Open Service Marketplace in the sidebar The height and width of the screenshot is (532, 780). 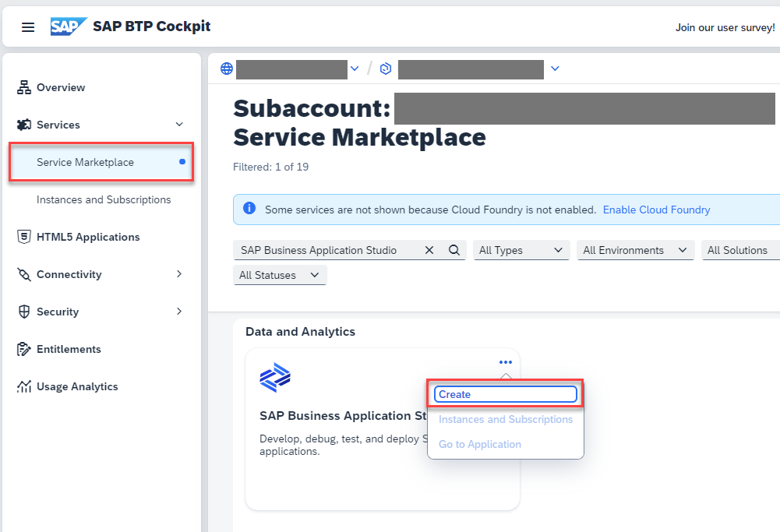101,162
